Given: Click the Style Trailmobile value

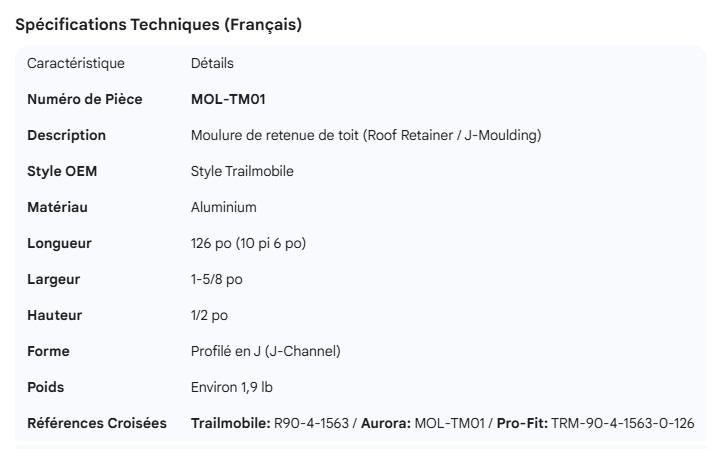Looking at the screenshot, I should (x=242, y=171).
